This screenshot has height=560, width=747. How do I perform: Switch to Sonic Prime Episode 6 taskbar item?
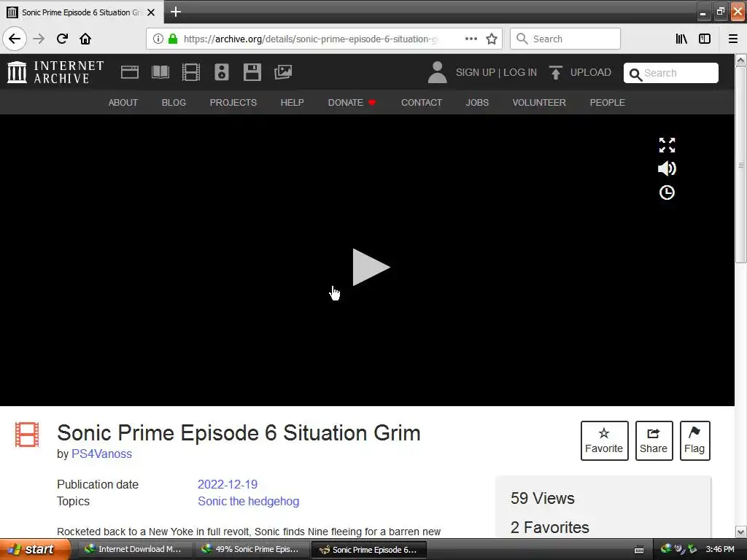pos(368,550)
